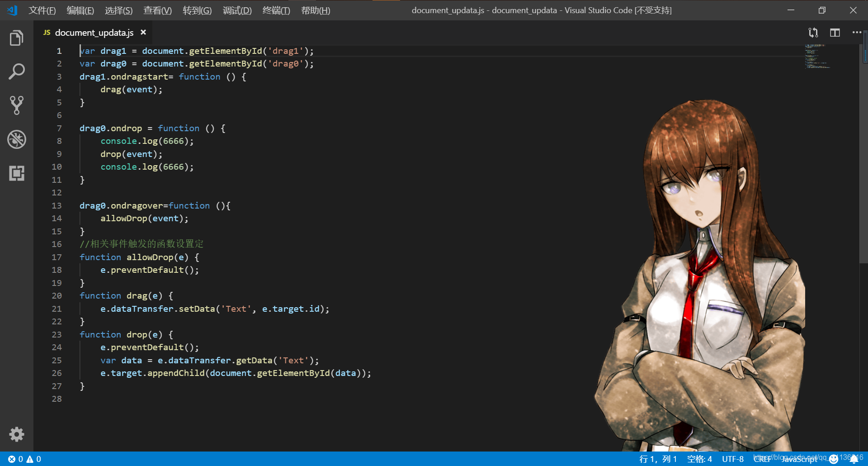Change end of line sequence CRLF
The image size is (868, 466).
[762, 459]
